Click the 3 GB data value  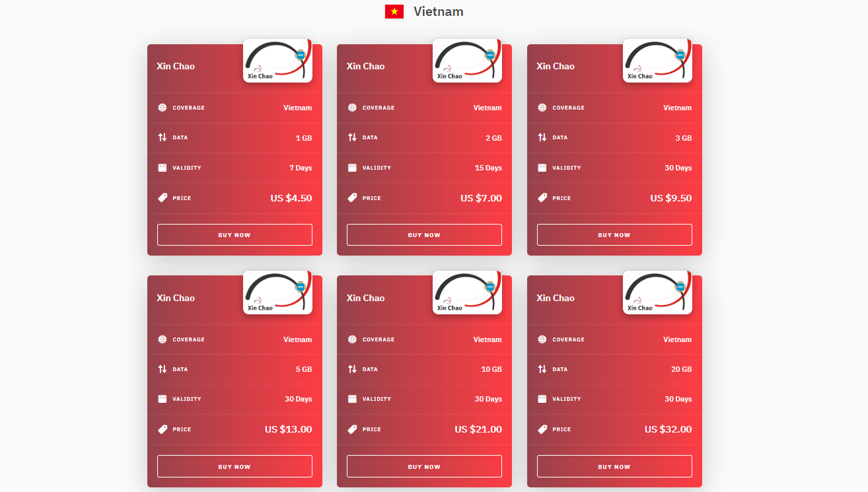[684, 138]
